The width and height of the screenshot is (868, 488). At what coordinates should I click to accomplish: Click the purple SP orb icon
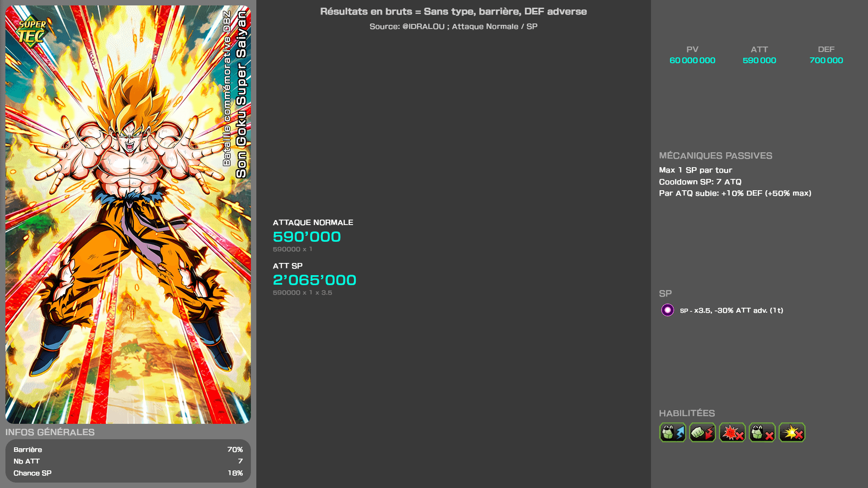pos(667,310)
